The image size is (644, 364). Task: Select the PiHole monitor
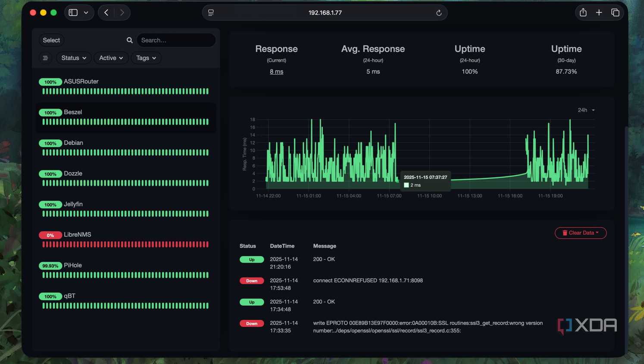[x=125, y=270]
